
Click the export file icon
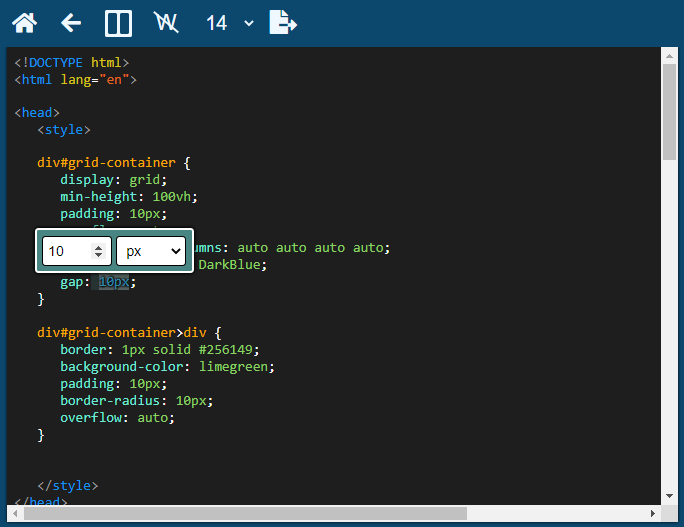283,22
